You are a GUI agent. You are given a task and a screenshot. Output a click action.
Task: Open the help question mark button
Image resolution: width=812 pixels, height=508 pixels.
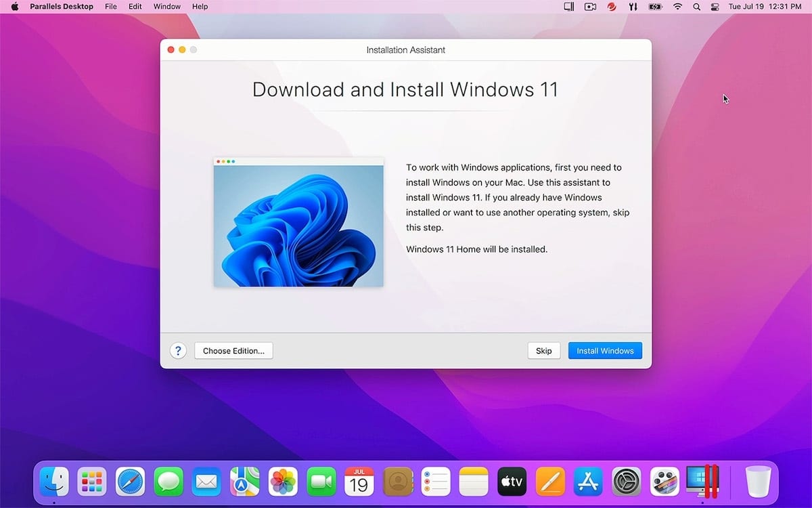pyautogui.click(x=178, y=351)
